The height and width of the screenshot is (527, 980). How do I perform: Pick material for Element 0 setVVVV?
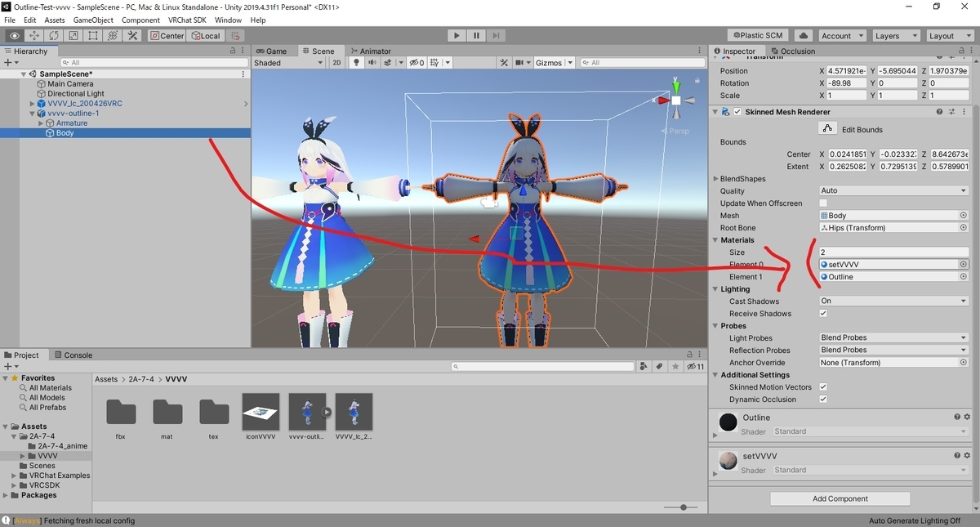[964, 265]
